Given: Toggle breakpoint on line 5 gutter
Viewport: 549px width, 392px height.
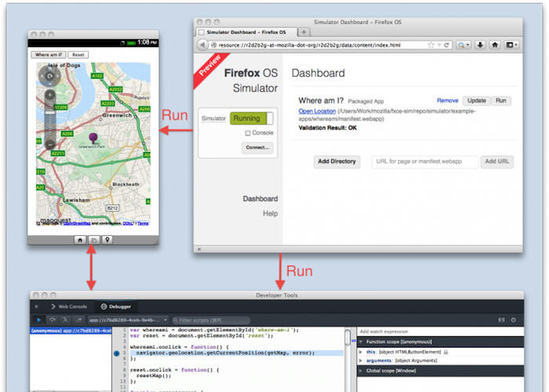Looking at the screenshot, I should (x=117, y=354).
